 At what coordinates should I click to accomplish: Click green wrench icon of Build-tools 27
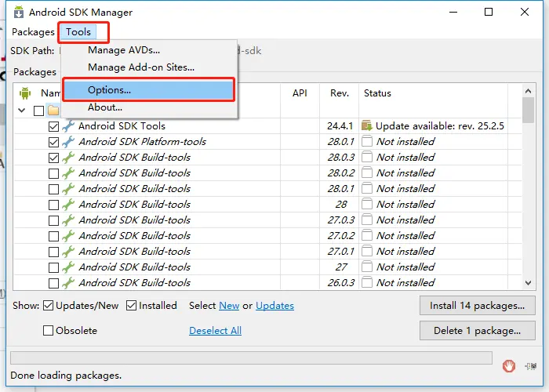68,267
